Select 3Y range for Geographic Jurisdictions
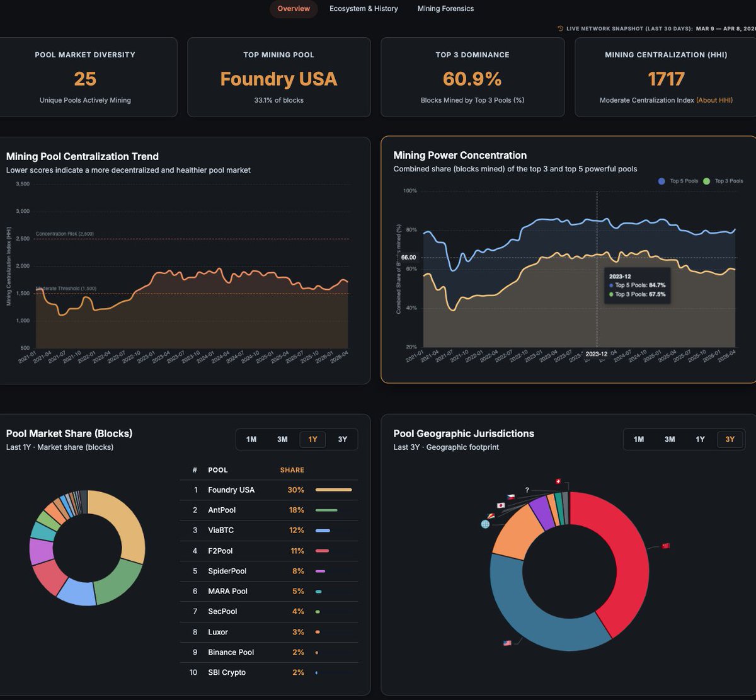This screenshot has width=756, height=700. point(730,439)
